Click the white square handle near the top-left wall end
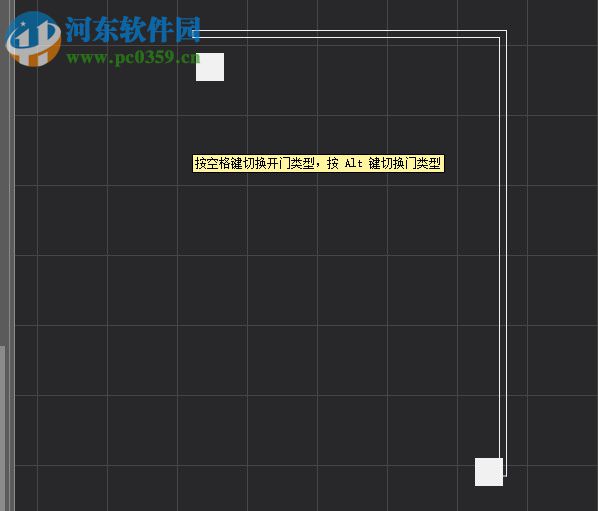Screen dimensions: 598x511 click(210, 67)
